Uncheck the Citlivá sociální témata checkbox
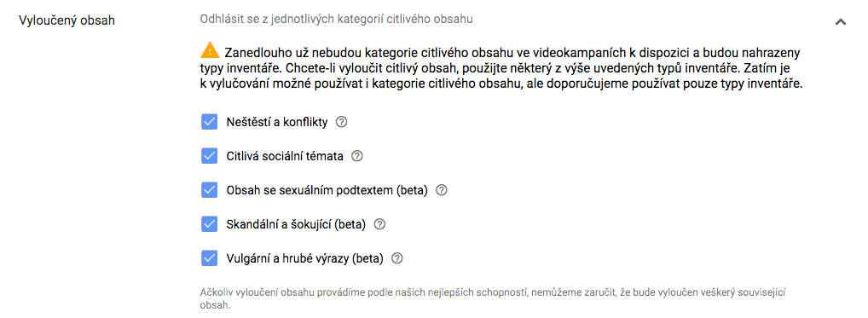The image size is (868, 318). click(209, 156)
